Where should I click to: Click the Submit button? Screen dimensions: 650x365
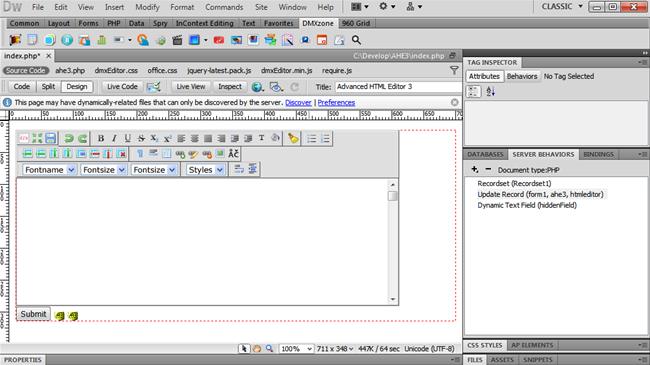[34, 314]
